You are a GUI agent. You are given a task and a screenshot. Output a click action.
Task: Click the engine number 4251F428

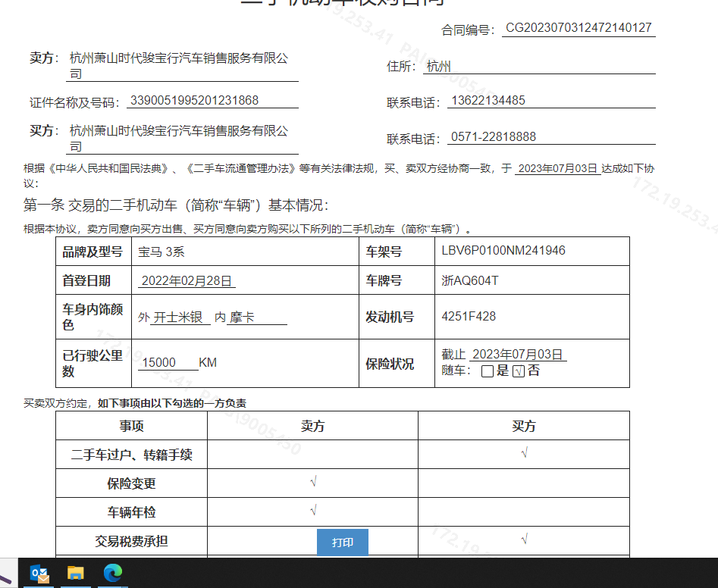[469, 317]
